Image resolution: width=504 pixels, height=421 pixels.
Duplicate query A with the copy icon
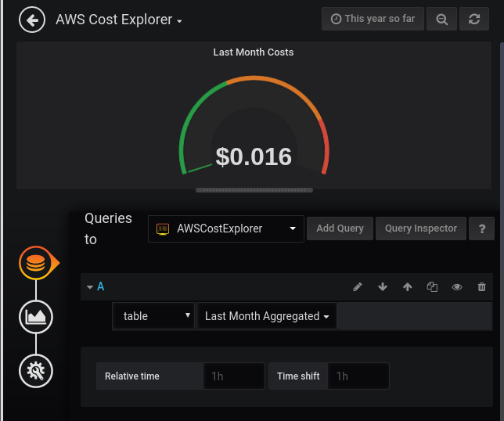[432, 286]
